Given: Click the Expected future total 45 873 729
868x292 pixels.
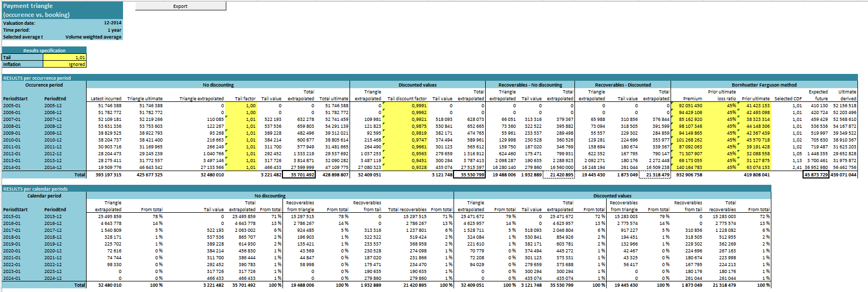Looking at the screenshot, I should click(816, 175).
